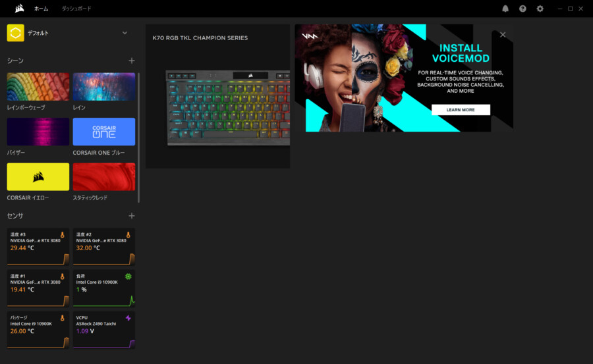Screen dimensions: 593x364
Task: Select the ホーム tab
Action: (x=41, y=9)
